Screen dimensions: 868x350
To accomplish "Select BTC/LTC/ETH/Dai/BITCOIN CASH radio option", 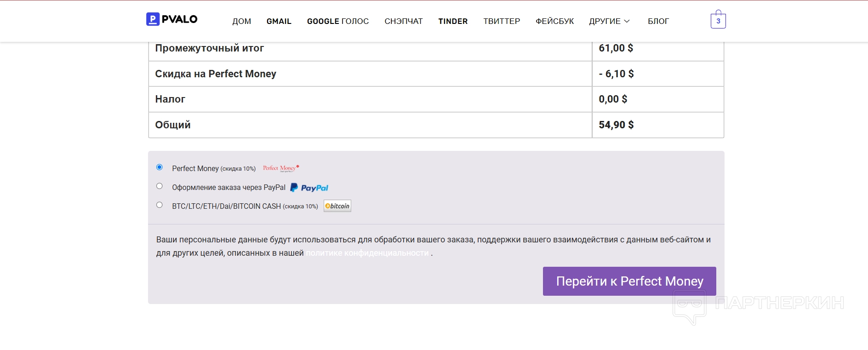I will (160, 205).
